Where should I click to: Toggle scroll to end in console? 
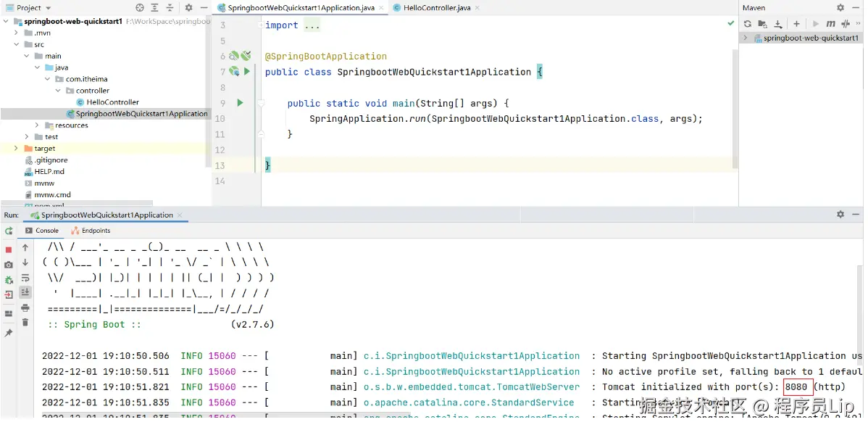coord(25,292)
